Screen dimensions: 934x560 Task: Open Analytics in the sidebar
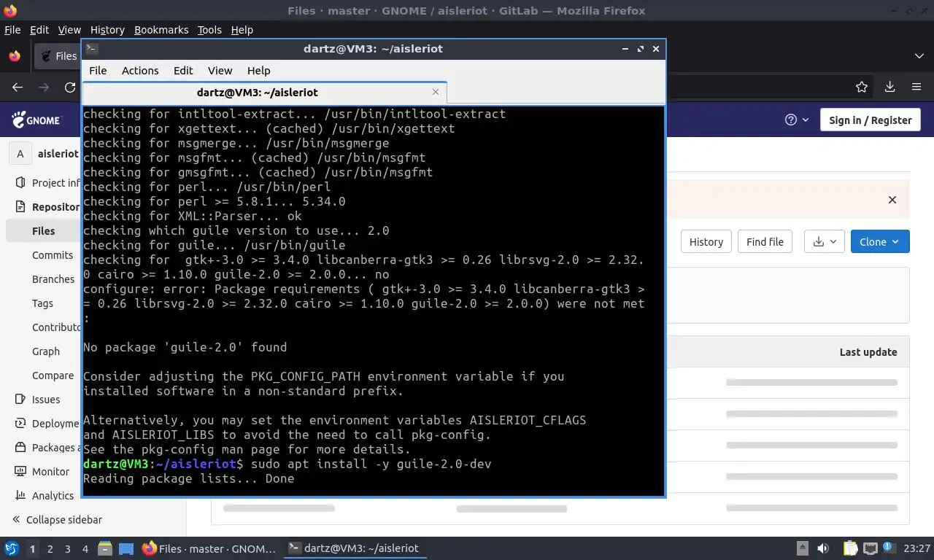pos(53,496)
